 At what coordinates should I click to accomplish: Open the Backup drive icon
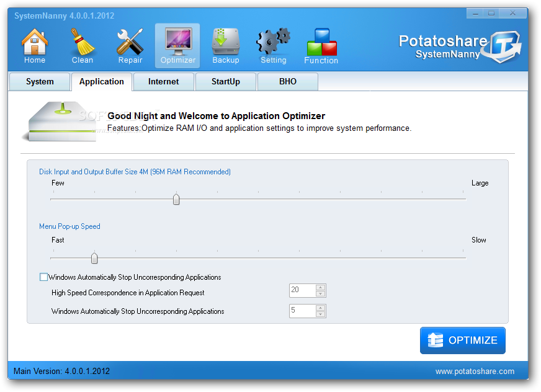click(226, 46)
